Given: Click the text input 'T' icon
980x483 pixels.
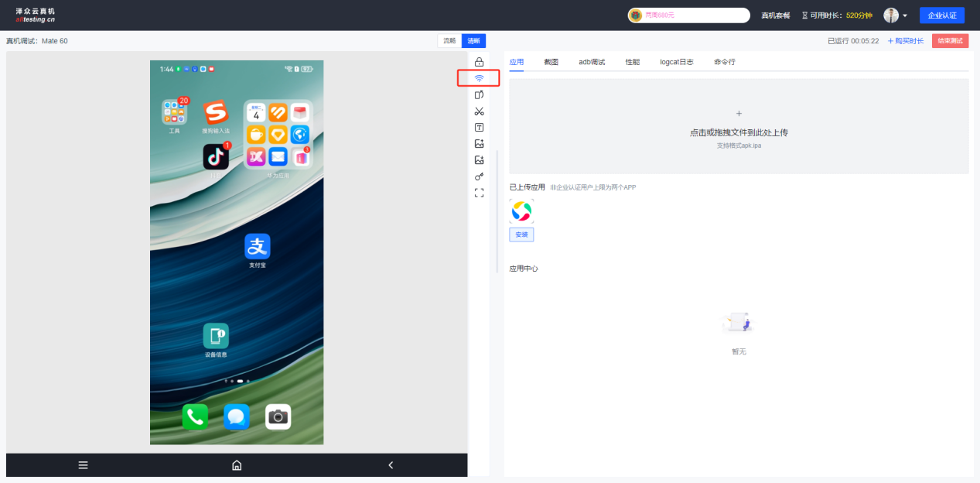Looking at the screenshot, I should point(479,128).
